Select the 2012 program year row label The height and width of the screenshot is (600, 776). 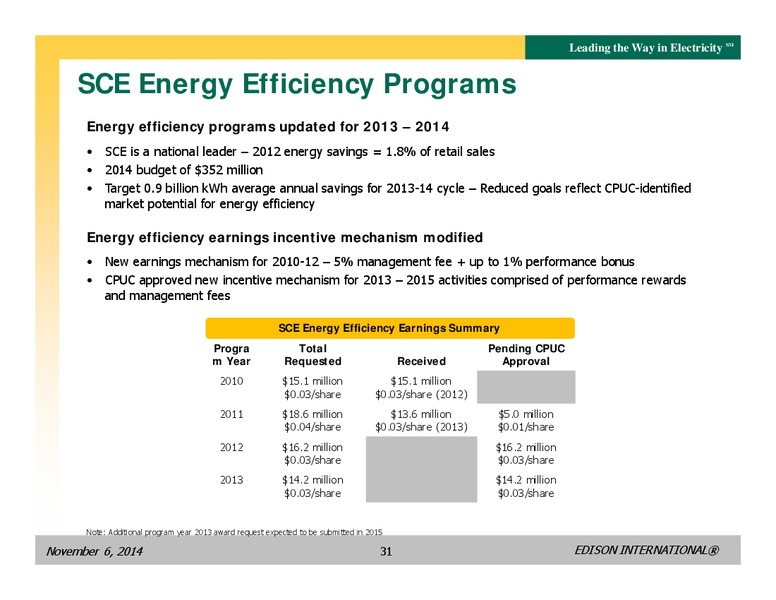[x=232, y=447]
